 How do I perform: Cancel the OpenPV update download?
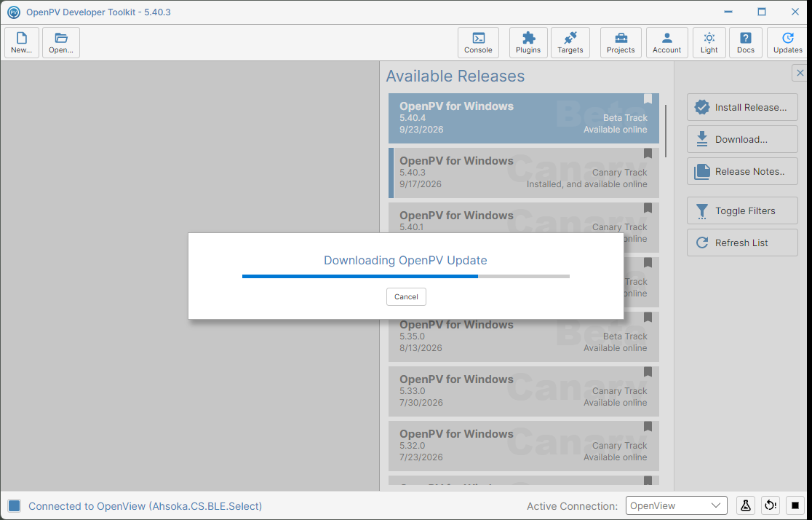(x=406, y=296)
